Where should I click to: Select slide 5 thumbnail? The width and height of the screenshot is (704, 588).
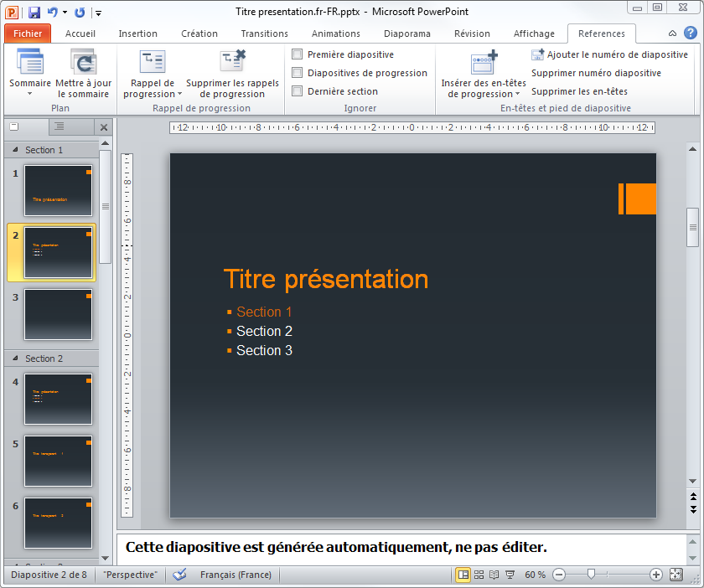(59, 461)
